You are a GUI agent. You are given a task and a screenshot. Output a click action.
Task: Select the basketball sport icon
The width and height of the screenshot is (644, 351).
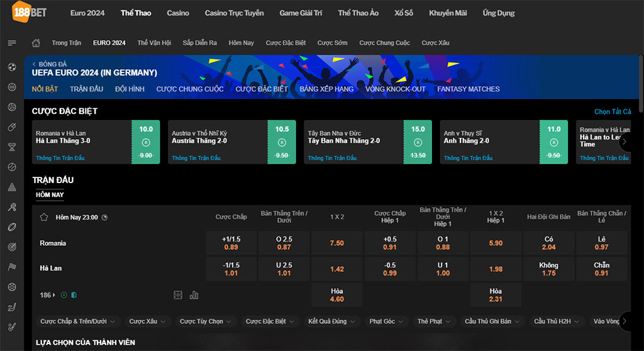point(12,87)
